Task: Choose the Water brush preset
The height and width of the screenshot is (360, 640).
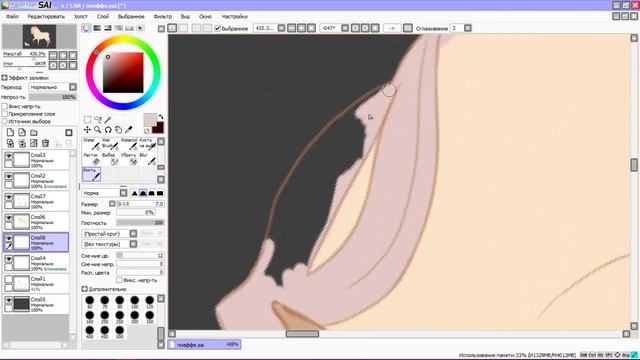Action: click(x=91, y=144)
